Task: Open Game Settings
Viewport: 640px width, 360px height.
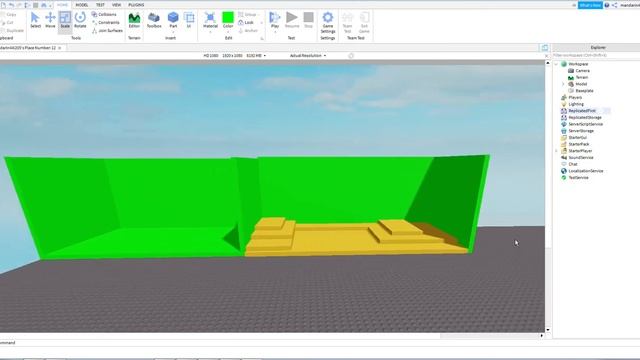Action: tap(328, 22)
